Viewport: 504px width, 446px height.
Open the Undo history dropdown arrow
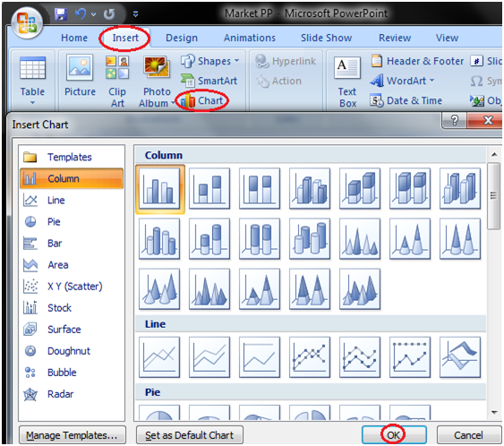click(x=93, y=14)
